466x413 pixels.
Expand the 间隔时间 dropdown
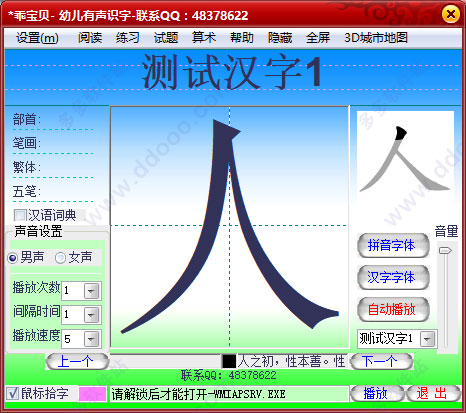[x=91, y=315]
